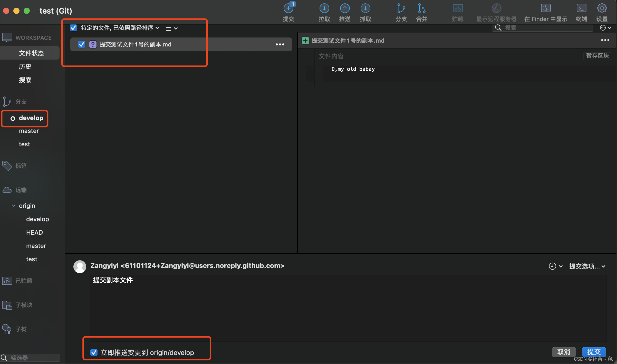Select History (历史) in the workspace sidebar
This screenshot has width=617, height=364.
pos(25,66)
